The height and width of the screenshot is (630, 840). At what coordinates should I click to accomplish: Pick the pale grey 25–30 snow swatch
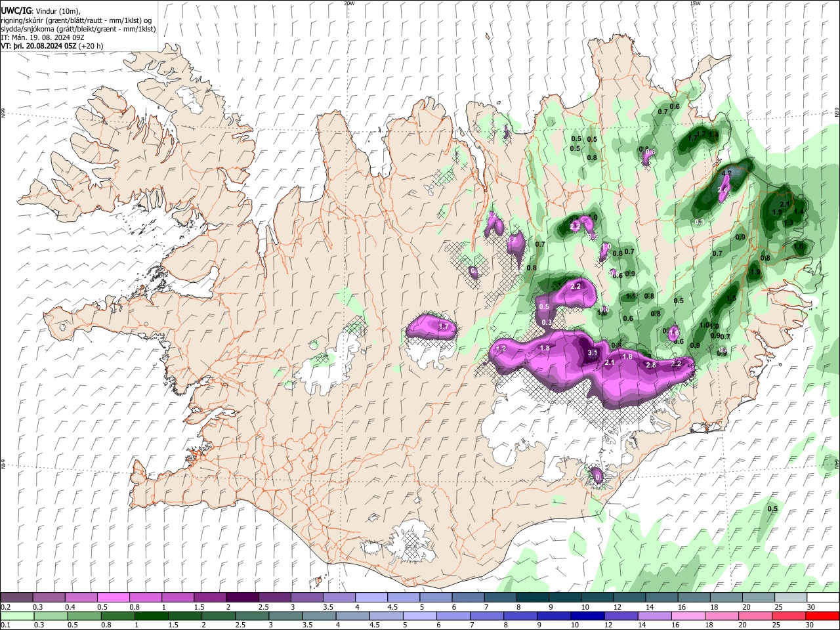[x=790, y=598]
